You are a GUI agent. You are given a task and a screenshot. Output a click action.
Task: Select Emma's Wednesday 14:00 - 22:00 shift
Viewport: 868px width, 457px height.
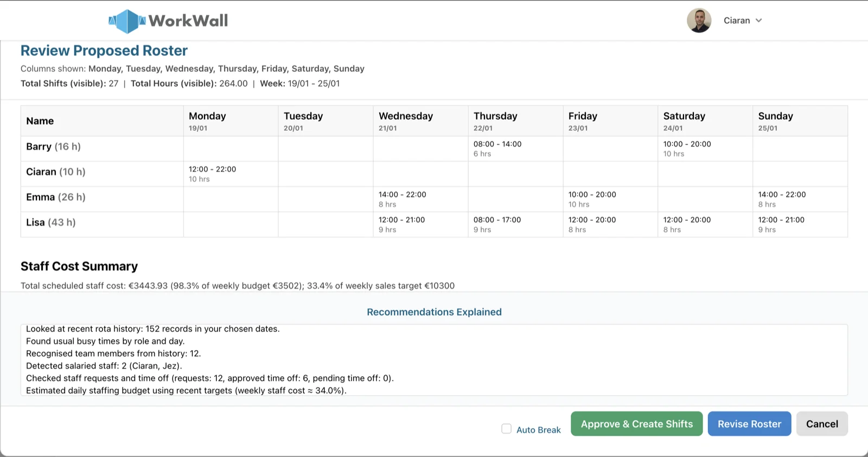pos(420,199)
